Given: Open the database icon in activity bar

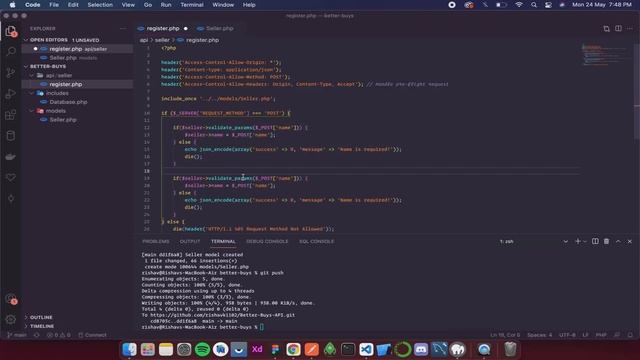Looking at the screenshot, I should coord(11,136).
